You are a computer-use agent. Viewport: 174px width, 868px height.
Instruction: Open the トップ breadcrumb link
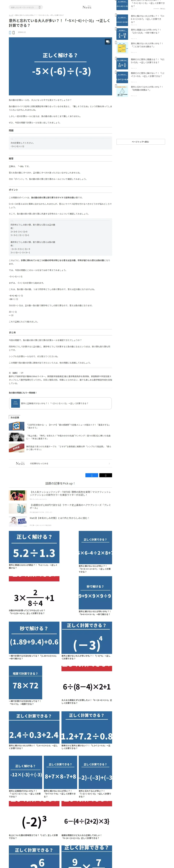tap(11, 15)
